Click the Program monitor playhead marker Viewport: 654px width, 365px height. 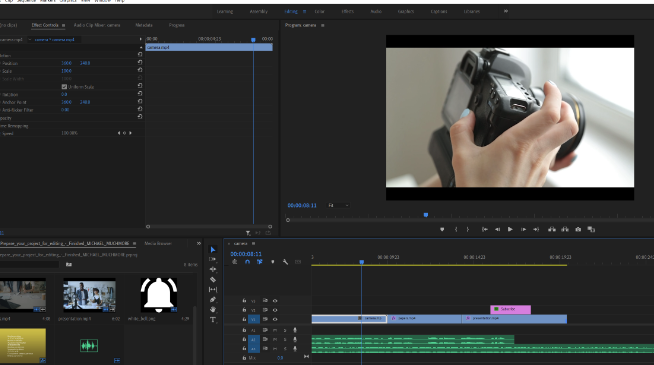click(425, 215)
